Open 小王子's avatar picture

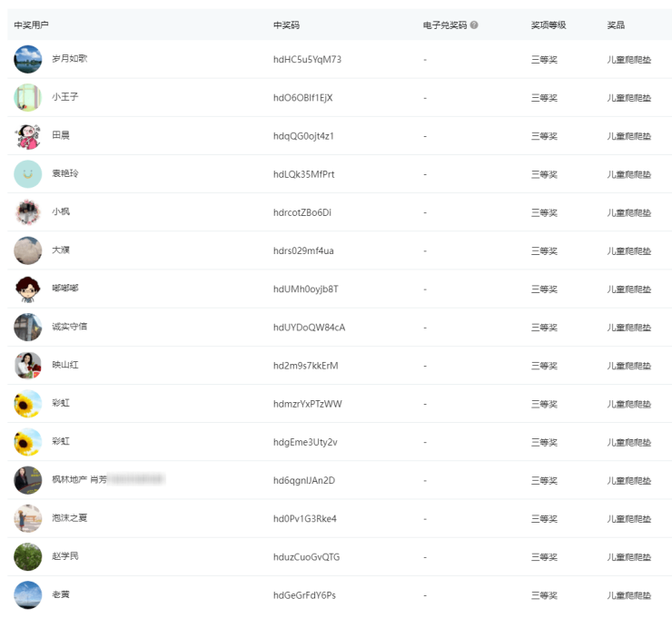(x=28, y=98)
